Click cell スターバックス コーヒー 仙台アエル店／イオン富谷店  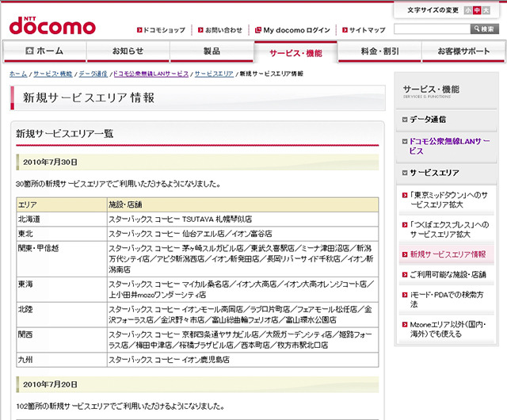243,234
